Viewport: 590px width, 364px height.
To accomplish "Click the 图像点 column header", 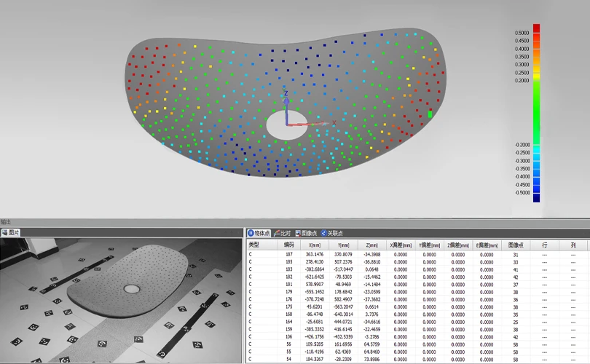I will 516,245.
